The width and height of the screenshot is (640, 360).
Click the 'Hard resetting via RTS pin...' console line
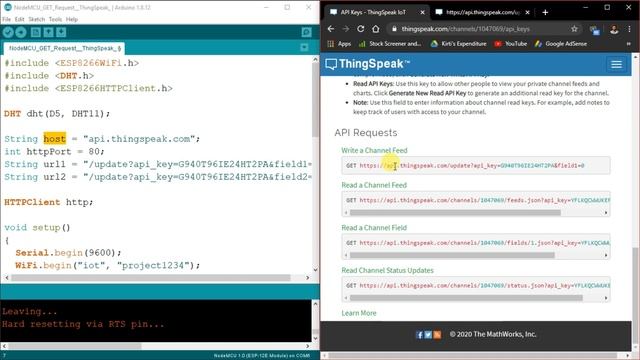pos(83,324)
